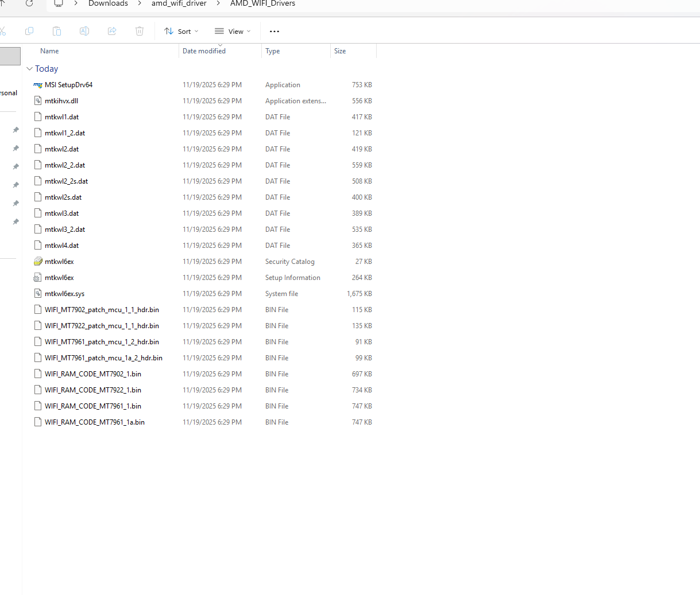
Task: Select the mtkwl6ex.sys file icon
Action: point(38,294)
